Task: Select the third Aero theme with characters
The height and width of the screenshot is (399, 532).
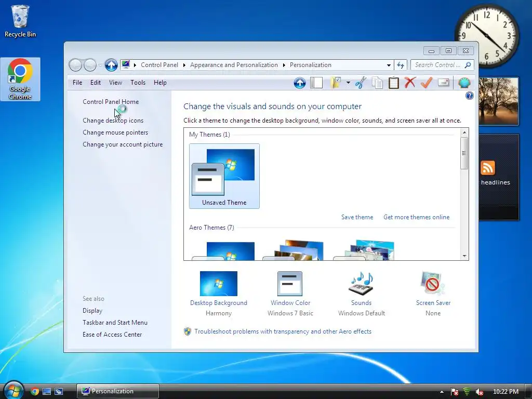Action: coord(364,250)
